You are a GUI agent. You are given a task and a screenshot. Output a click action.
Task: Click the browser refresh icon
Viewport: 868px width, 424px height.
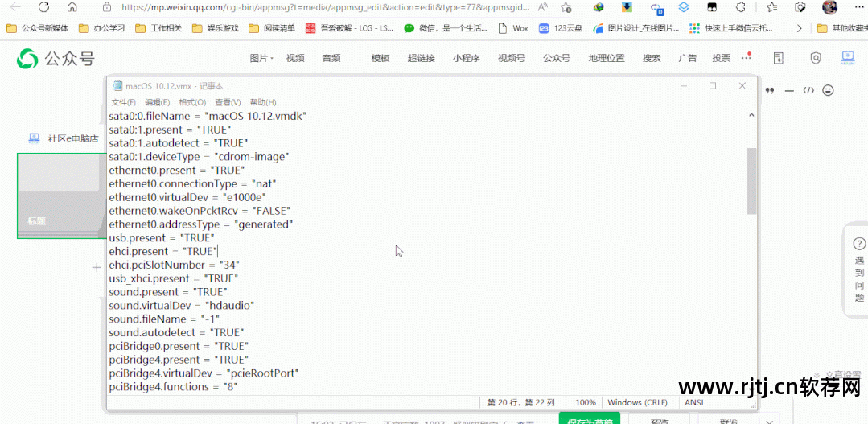coord(43,7)
